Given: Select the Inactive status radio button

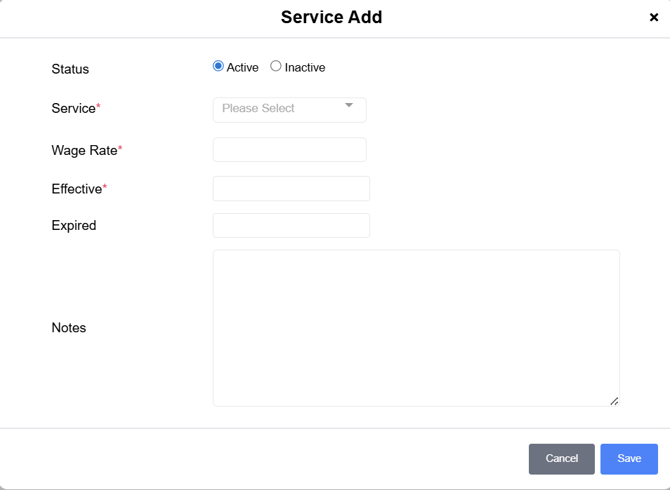Looking at the screenshot, I should [276, 66].
